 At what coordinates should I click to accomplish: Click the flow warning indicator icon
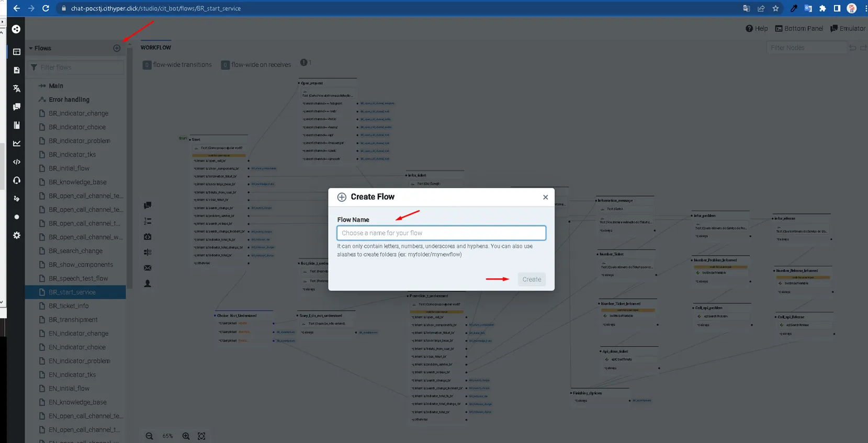[x=303, y=63]
